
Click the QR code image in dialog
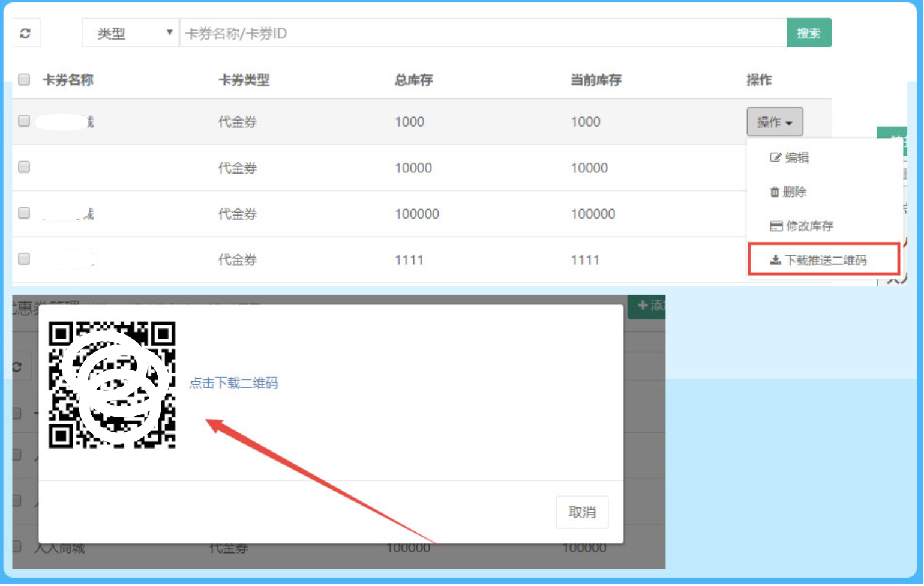112,385
